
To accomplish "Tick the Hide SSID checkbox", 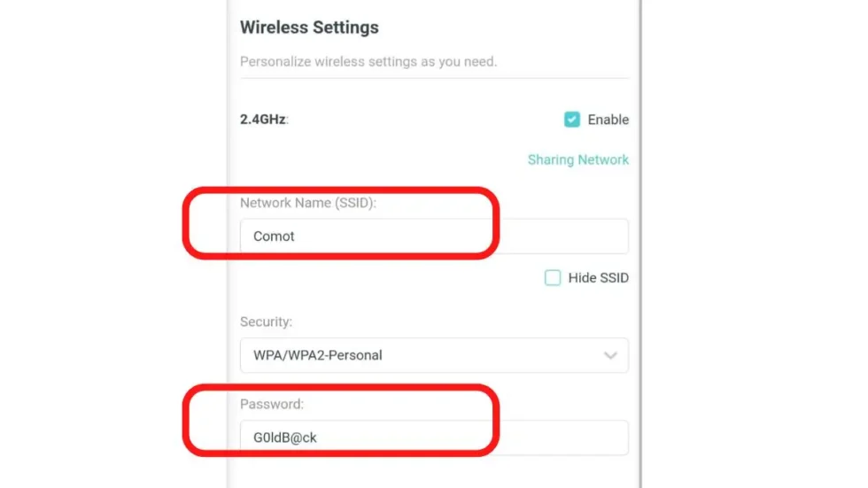I will (x=553, y=278).
